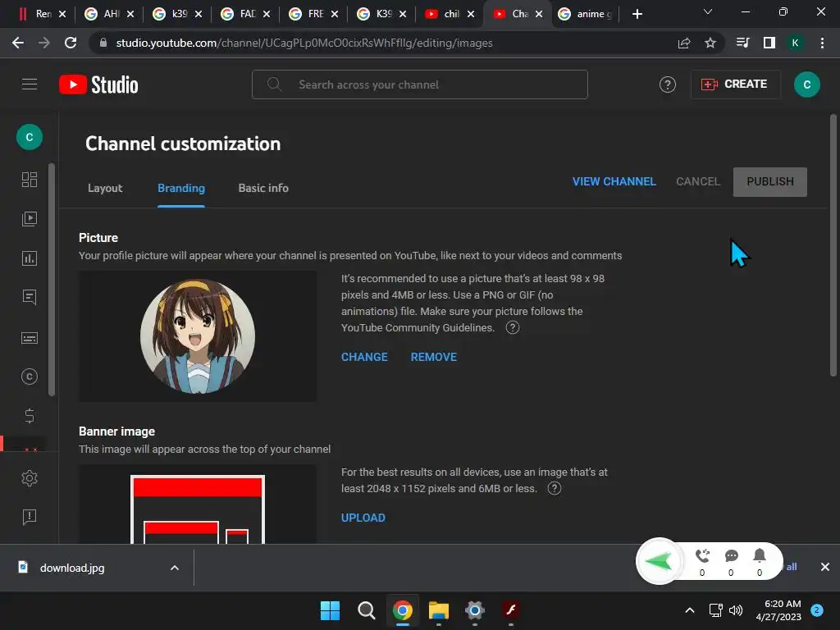Open the channel avatar in left sidebar

[30, 137]
